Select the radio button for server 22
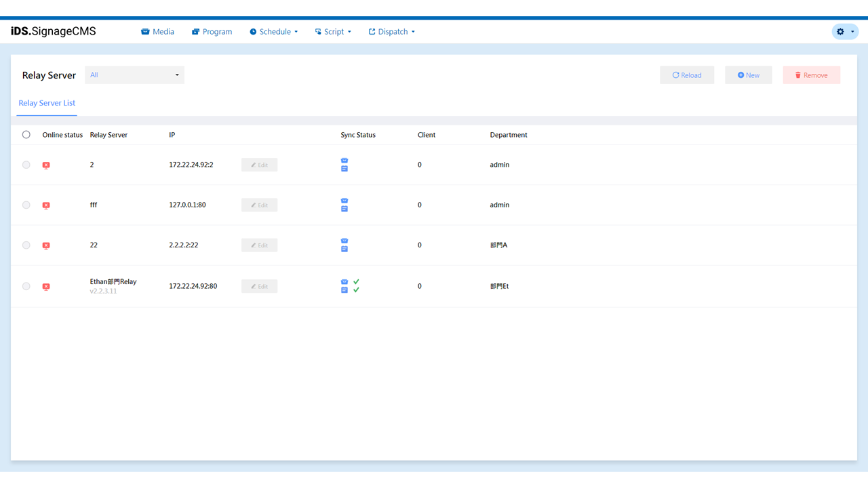 click(26, 245)
